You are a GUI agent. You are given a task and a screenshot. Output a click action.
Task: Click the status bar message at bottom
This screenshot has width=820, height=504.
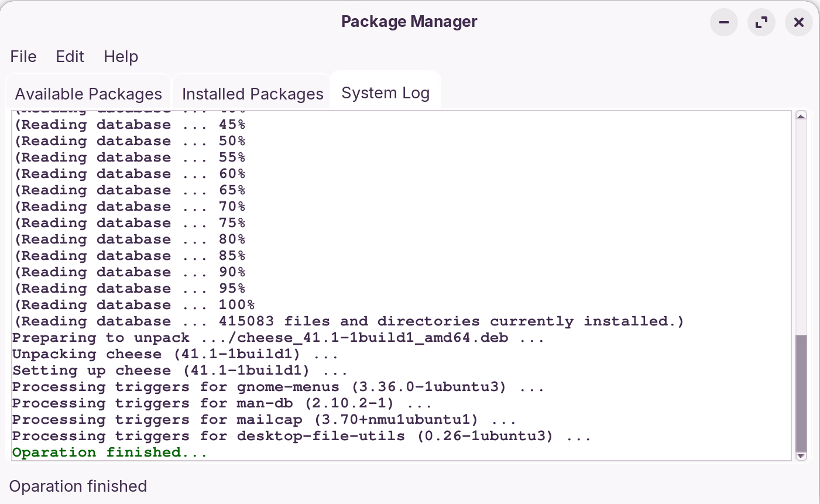coord(78,486)
